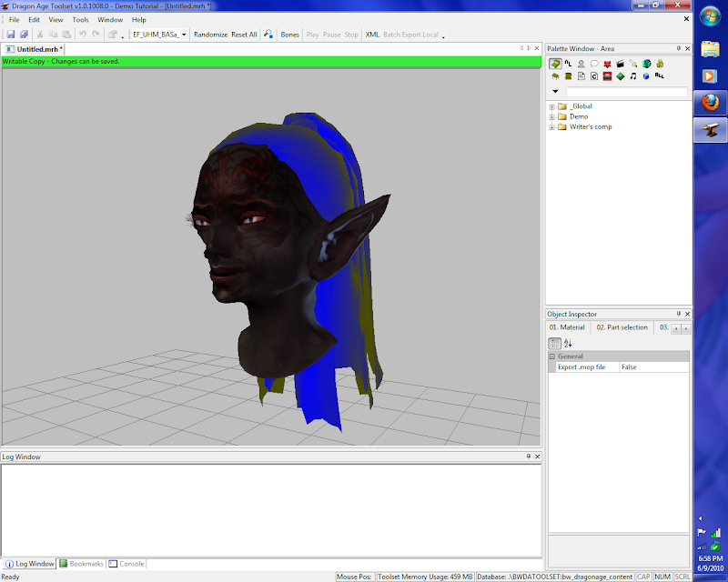Pin the Log Window panel
Viewport: 728px width, 582px height.
click(529, 457)
